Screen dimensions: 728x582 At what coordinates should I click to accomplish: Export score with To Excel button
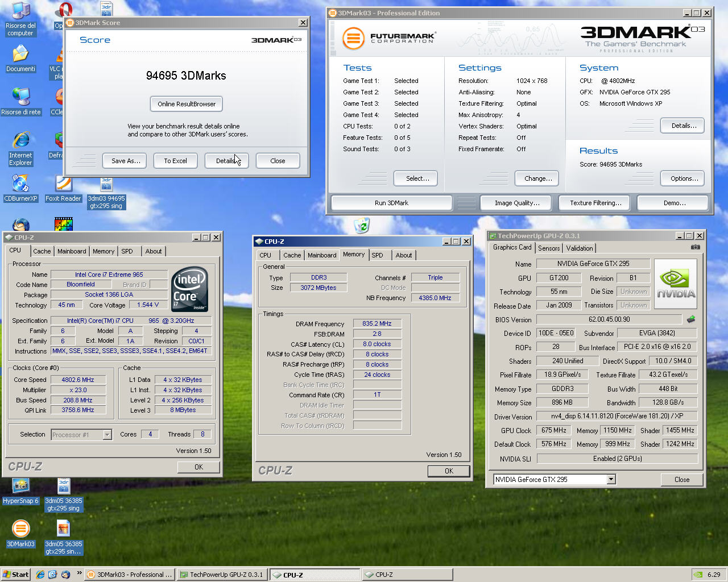point(175,161)
